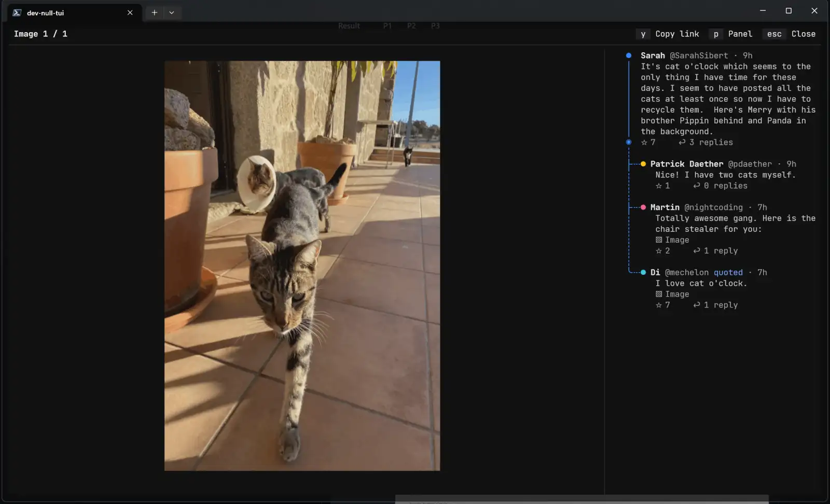The height and width of the screenshot is (504, 830).
Task: Click the 'Image 1 / 1' counter
Action: tap(40, 34)
